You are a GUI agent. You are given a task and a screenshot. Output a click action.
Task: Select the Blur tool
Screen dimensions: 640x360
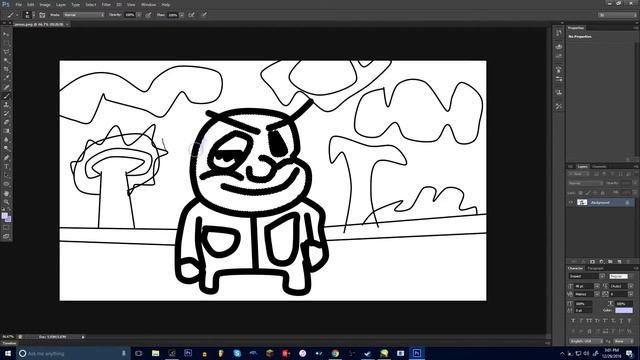pos(6,140)
